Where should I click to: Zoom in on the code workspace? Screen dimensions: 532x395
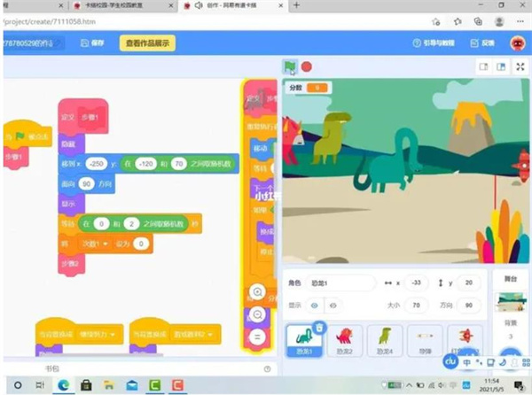(x=257, y=291)
